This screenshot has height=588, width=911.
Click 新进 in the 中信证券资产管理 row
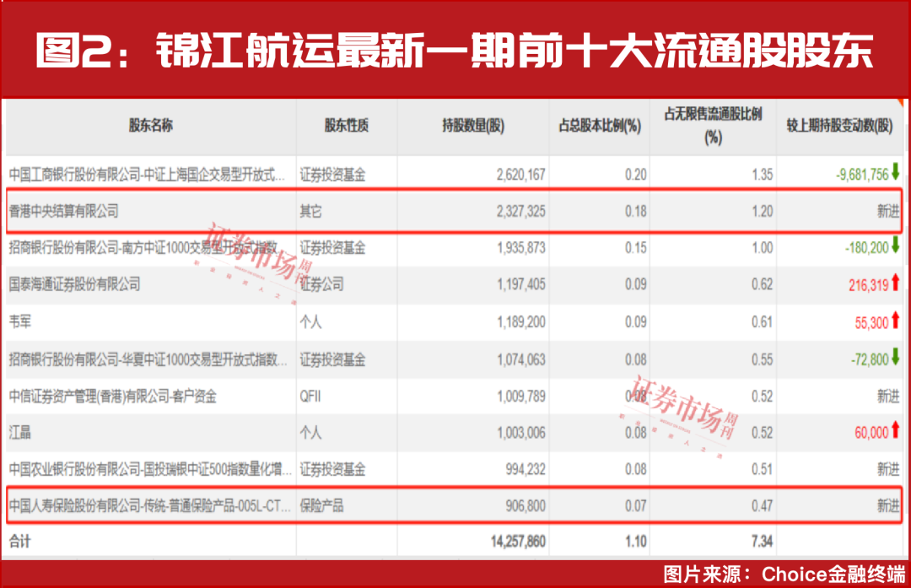click(x=888, y=396)
